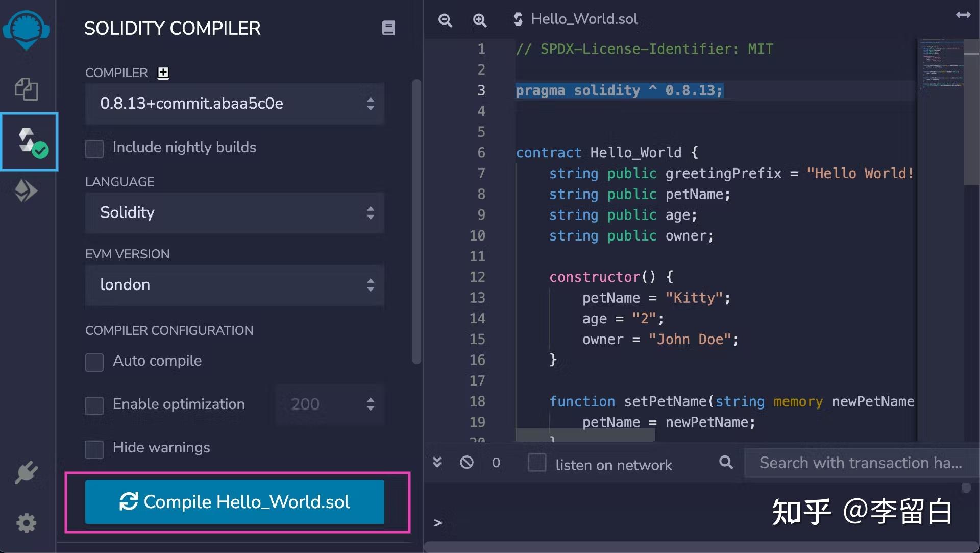Viewport: 980px width, 553px height.
Task: Clear the terminal console icon
Action: coord(467,463)
